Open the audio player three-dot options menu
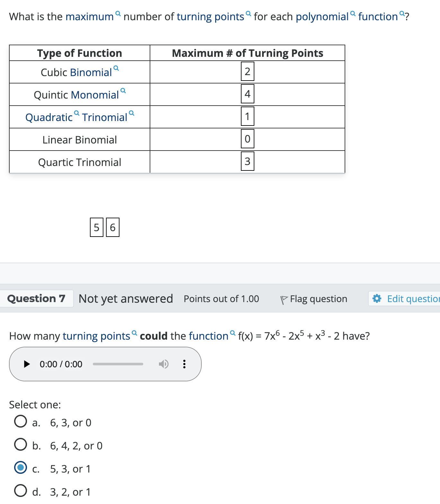This screenshot has width=440, height=504. coord(184,364)
